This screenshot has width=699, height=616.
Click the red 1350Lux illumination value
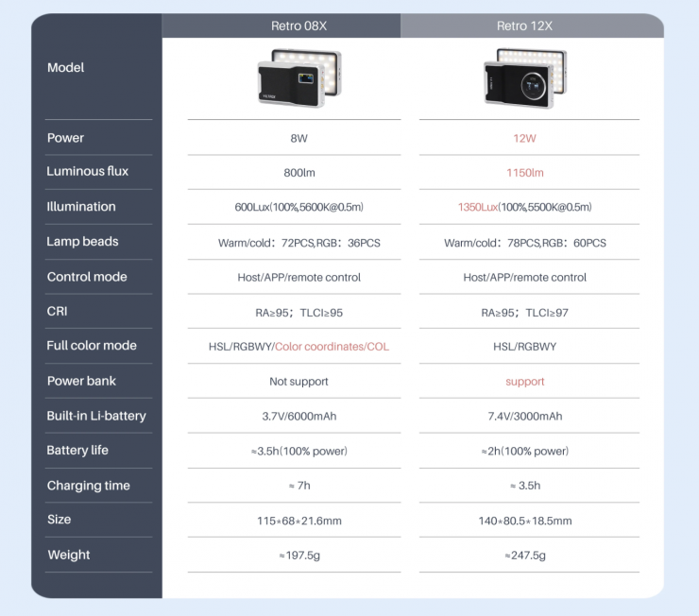coord(479,207)
